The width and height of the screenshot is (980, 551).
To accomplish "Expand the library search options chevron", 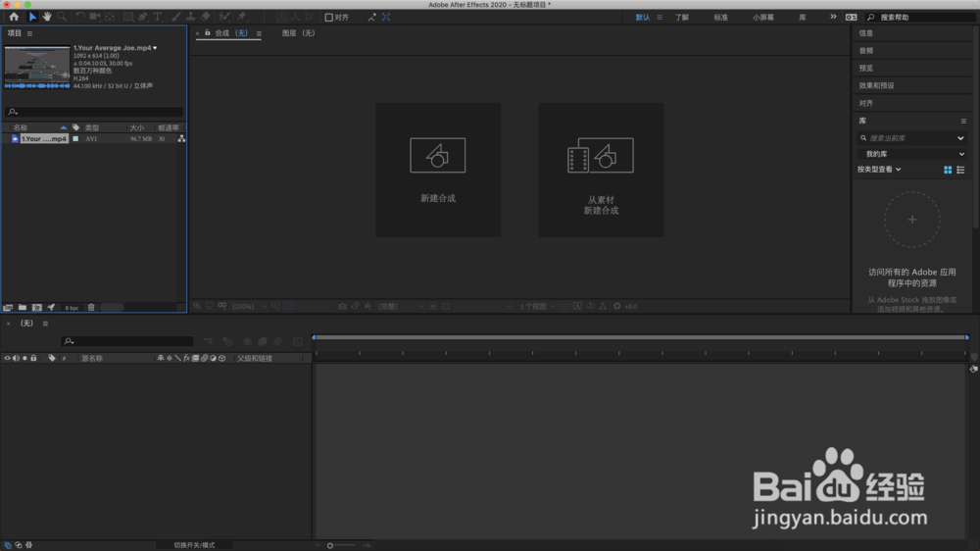I will pos(960,138).
